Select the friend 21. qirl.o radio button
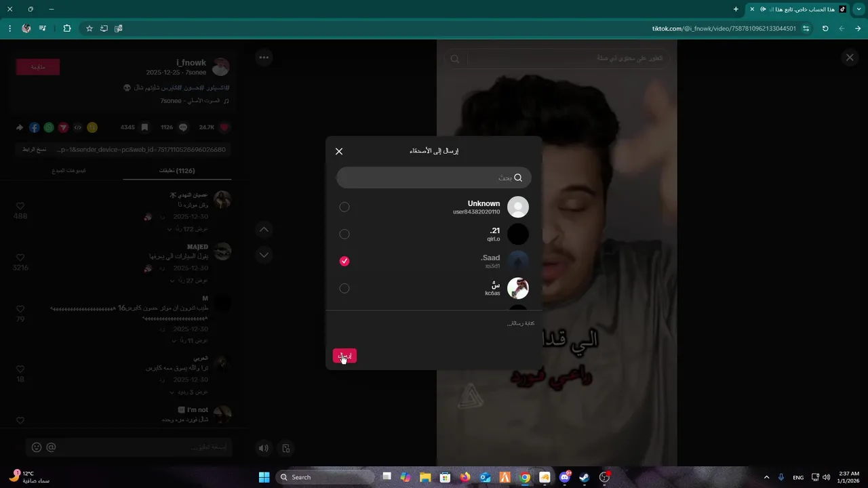This screenshot has width=868, height=488. point(344,234)
